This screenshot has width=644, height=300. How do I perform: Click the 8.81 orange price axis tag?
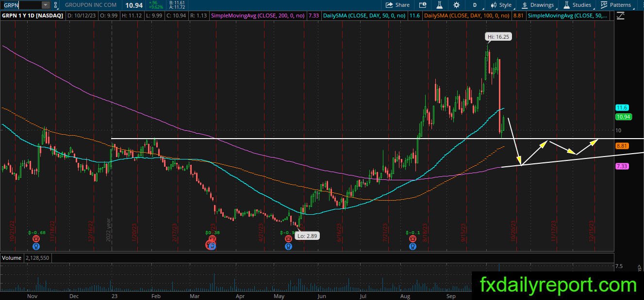pyautogui.click(x=622, y=145)
